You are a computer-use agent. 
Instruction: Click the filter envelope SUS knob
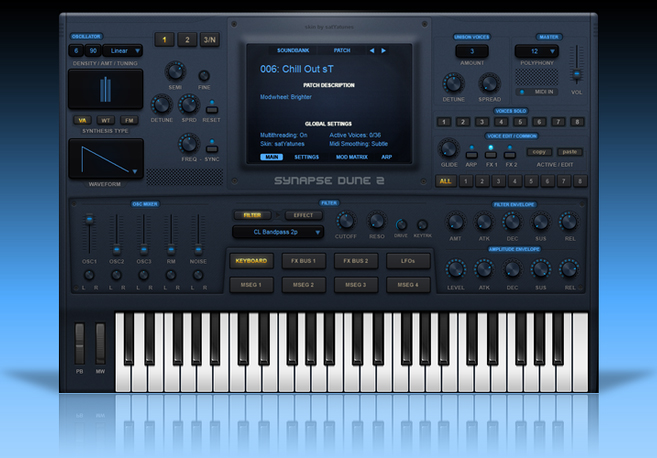point(541,222)
